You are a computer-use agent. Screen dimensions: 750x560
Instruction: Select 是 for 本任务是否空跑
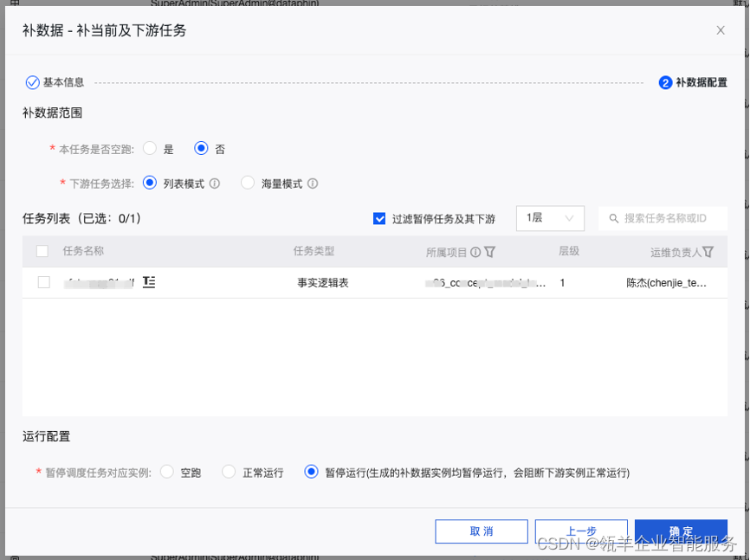(150, 148)
